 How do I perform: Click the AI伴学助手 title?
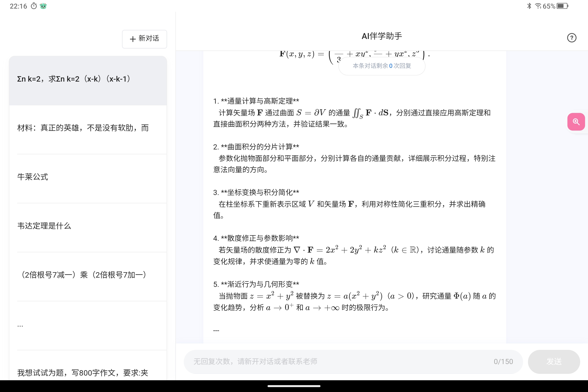(382, 36)
